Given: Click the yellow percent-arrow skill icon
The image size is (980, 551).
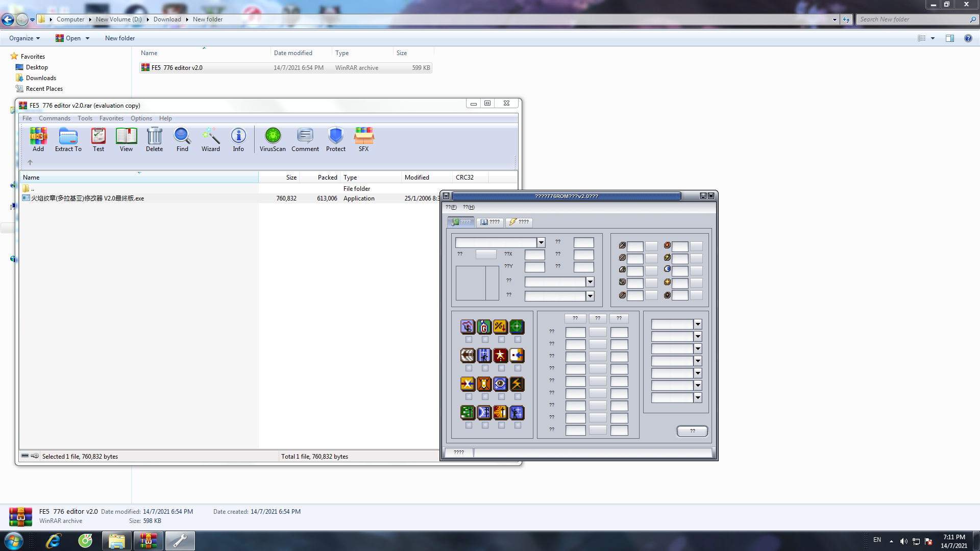Looking at the screenshot, I should [500, 327].
